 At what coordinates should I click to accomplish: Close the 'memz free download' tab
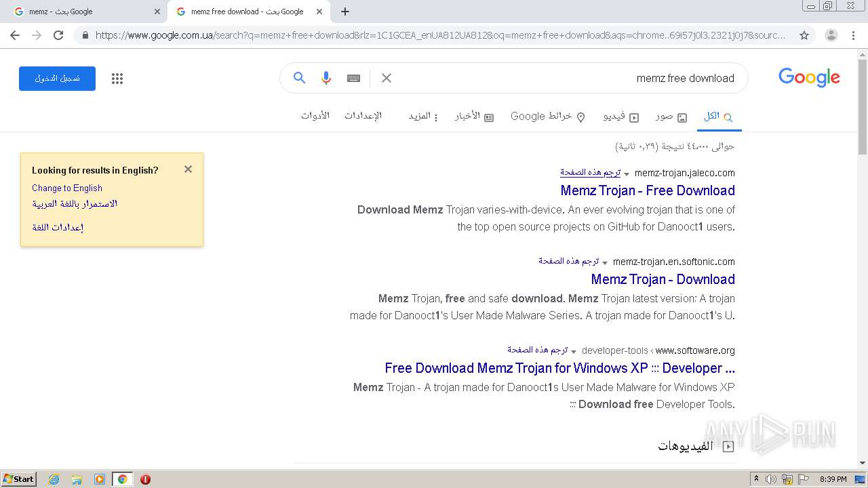(x=319, y=12)
